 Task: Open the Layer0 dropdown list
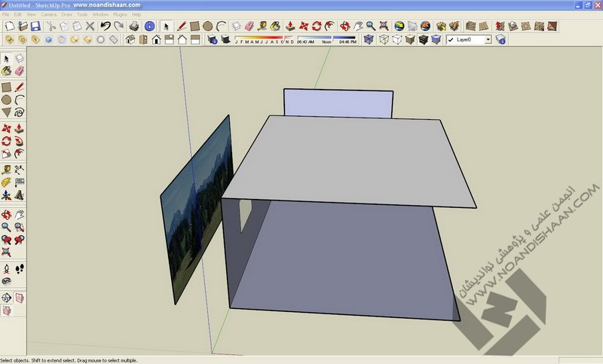click(x=488, y=39)
